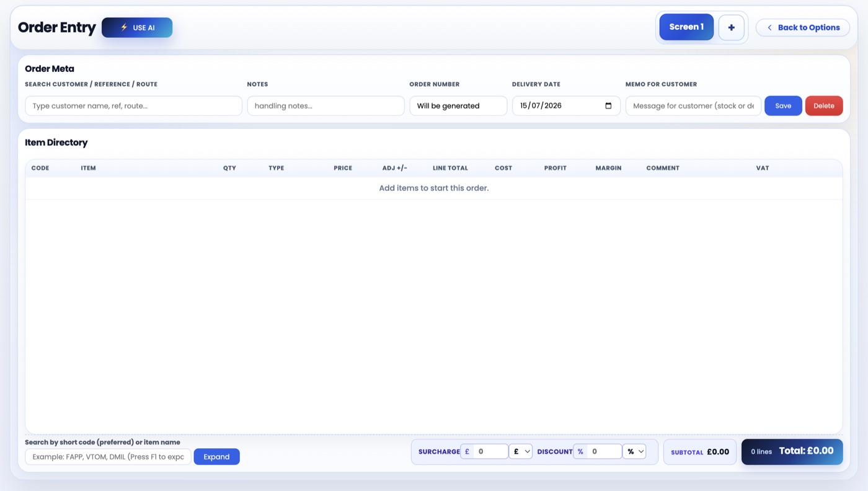Click the Item Directory heading
Image resolution: width=868 pixels, height=491 pixels.
[x=56, y=143]
